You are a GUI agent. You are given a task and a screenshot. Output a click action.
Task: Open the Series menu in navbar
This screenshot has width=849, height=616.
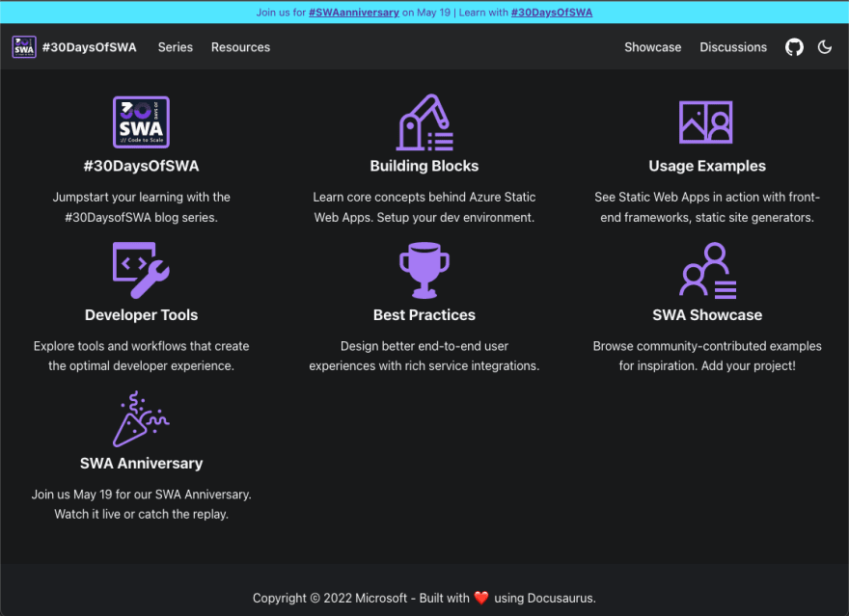[176, 47]
